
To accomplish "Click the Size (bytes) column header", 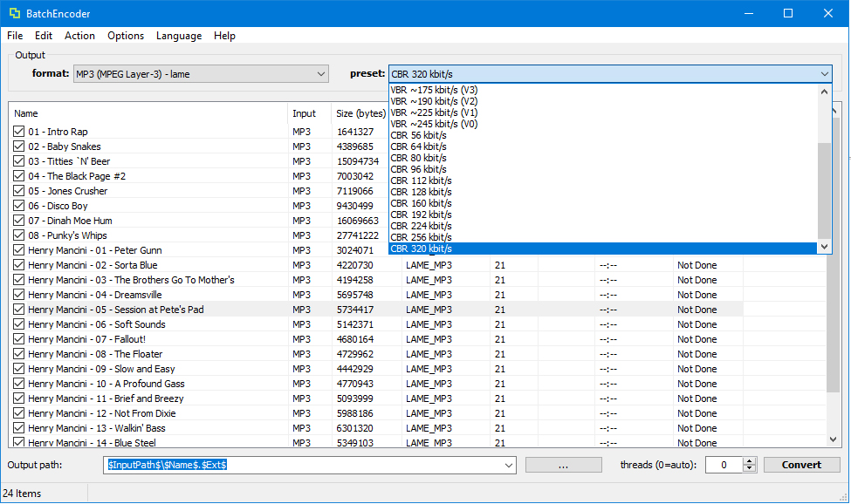I will 360,113.
